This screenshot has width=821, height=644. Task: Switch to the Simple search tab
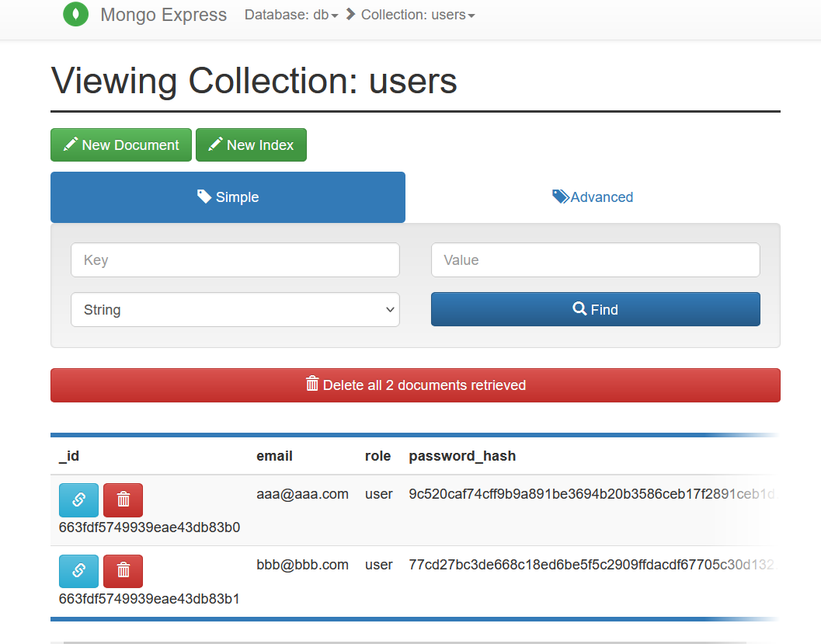[x=228, y=197]
